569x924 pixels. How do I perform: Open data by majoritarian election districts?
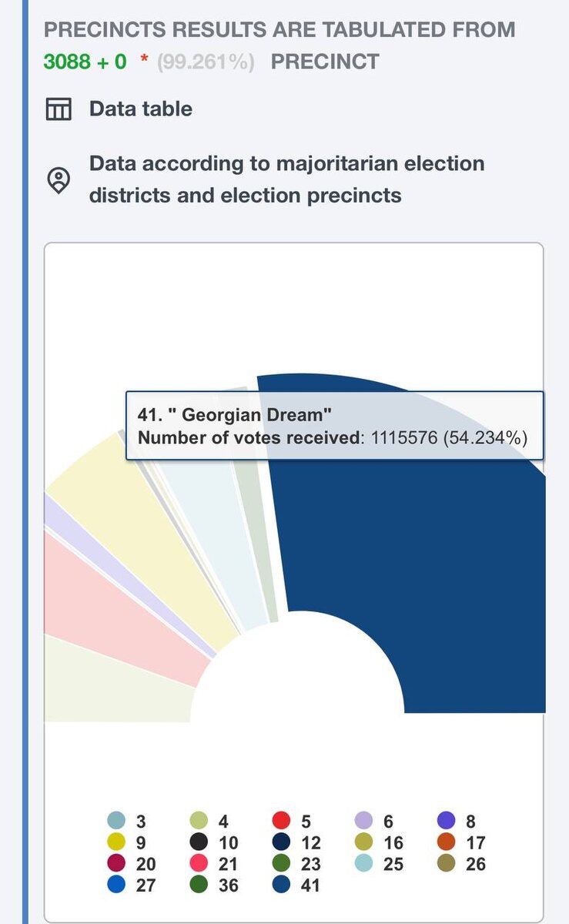click(286, 179)
